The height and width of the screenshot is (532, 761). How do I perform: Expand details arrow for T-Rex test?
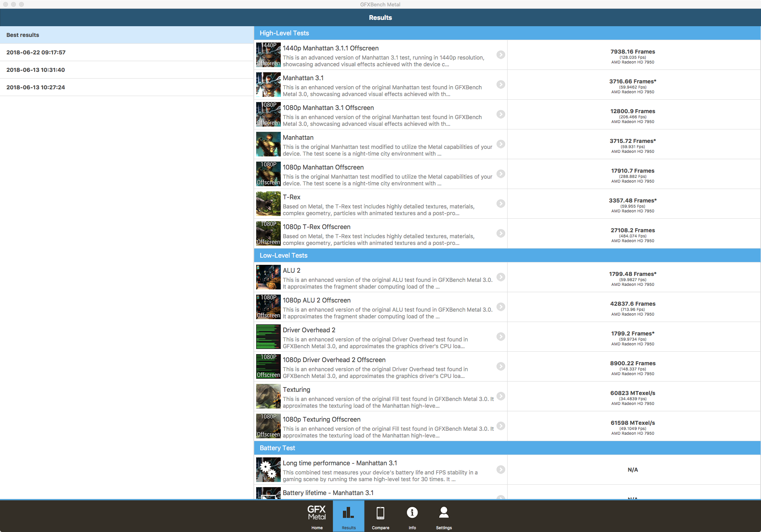click(x=501, y=204)
